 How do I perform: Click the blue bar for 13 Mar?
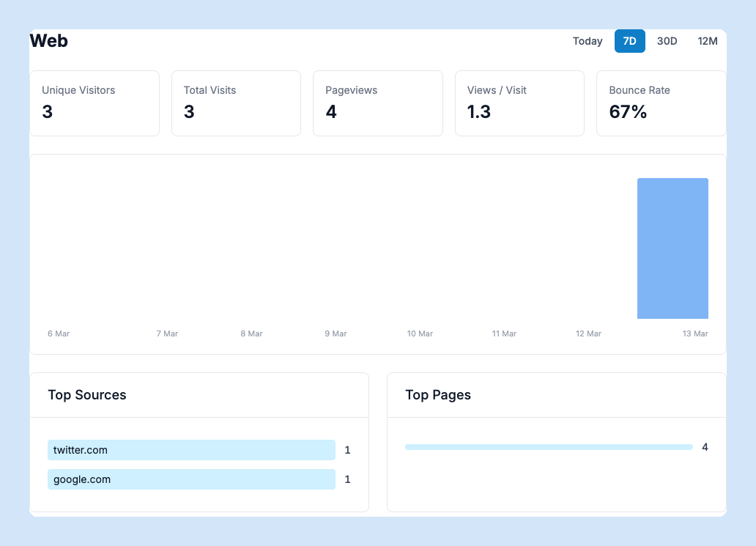[x=672, y=248]
